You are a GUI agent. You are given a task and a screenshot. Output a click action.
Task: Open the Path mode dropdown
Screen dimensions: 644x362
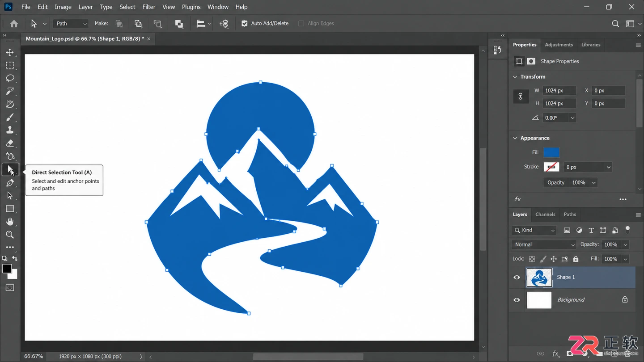[71, 24]
